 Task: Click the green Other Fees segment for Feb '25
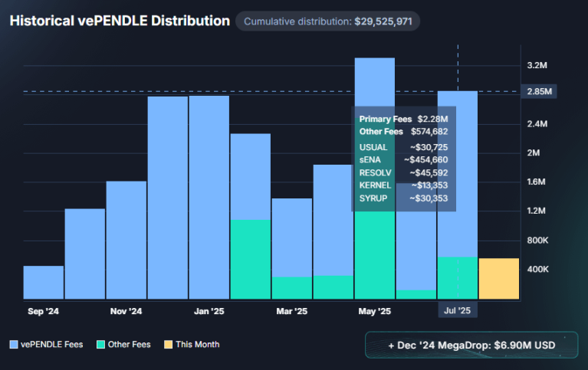(x=250, y=259)
